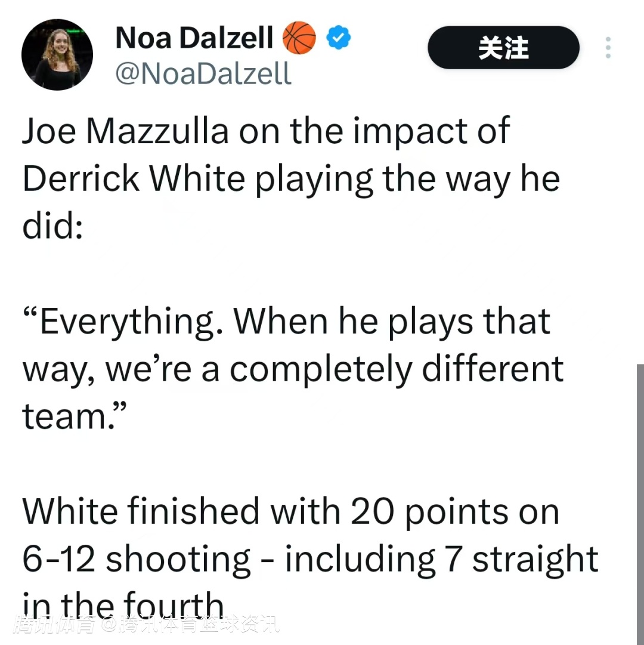Click the basketball emoji beside the name
This screenshot has width=644, height=645.
click(x=299, y=38)
